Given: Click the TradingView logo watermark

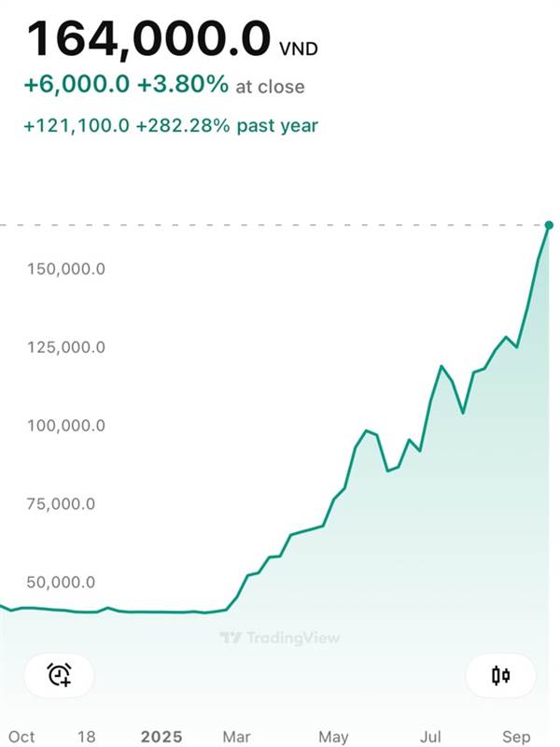Looking at the screenshot, I should click(x=280, y=638).
